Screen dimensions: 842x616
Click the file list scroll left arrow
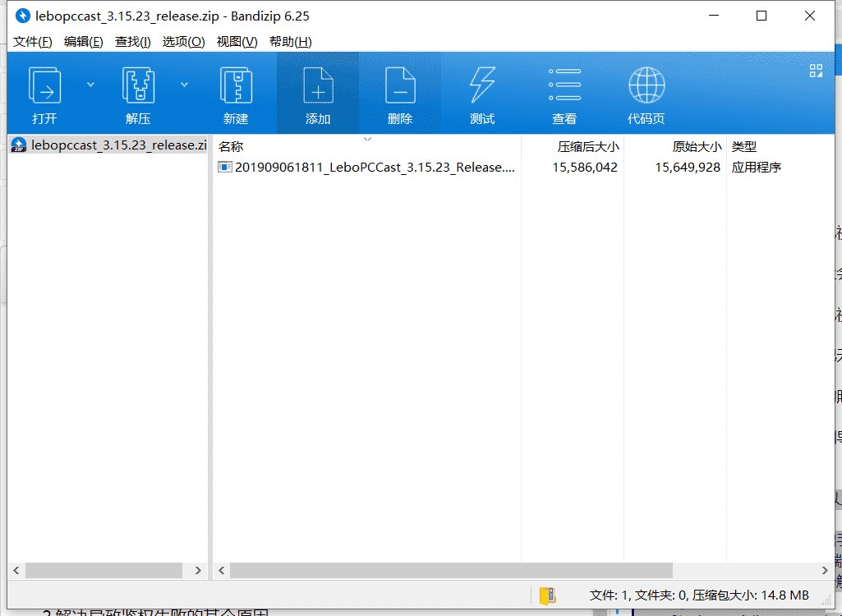pos(221,570)
